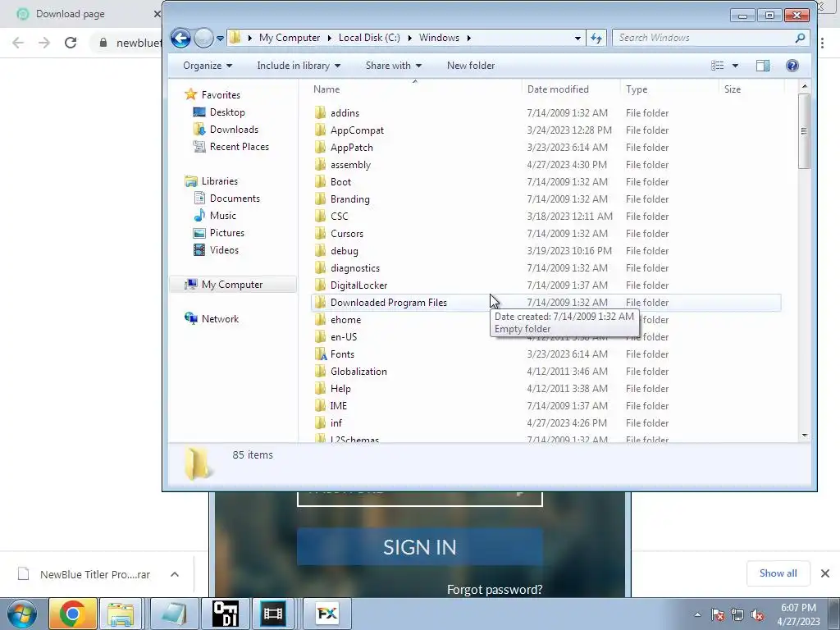Click Chrome's back arrow
The image size is (840, 630).
coord(18,43)
